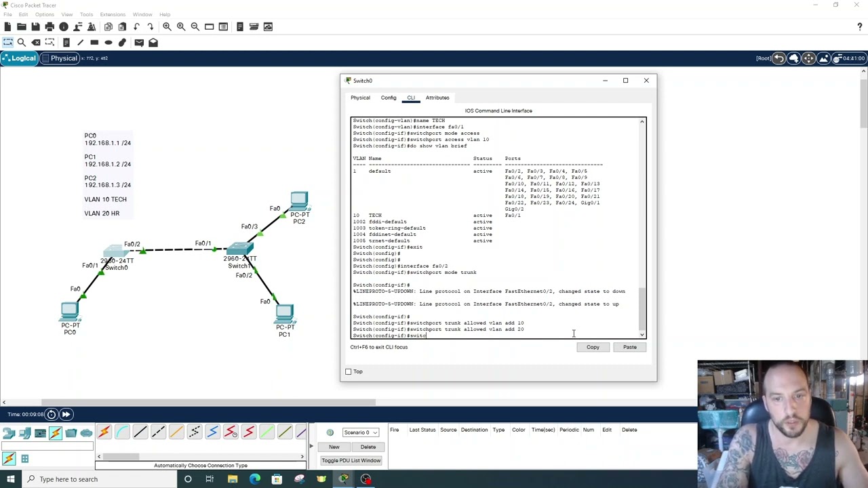Choose the Delete tool icon
Screen dimensions: 868x488
tap(36, 42)
